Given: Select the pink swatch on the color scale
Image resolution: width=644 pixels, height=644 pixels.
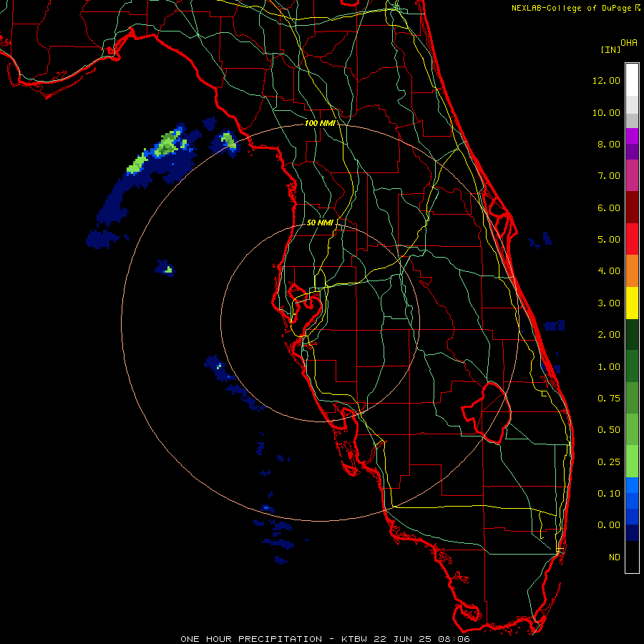Looking at the screenshot, I should (632, 175).
